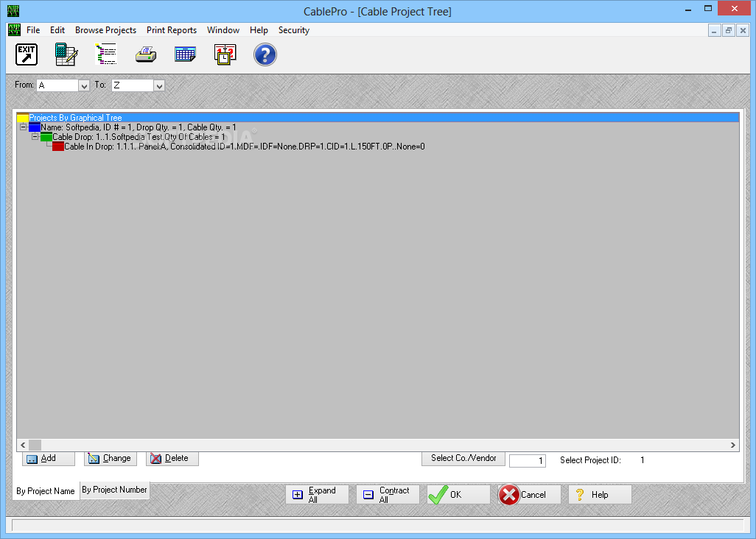Collapse the Name: Softpedia project node

pos(23,127)
